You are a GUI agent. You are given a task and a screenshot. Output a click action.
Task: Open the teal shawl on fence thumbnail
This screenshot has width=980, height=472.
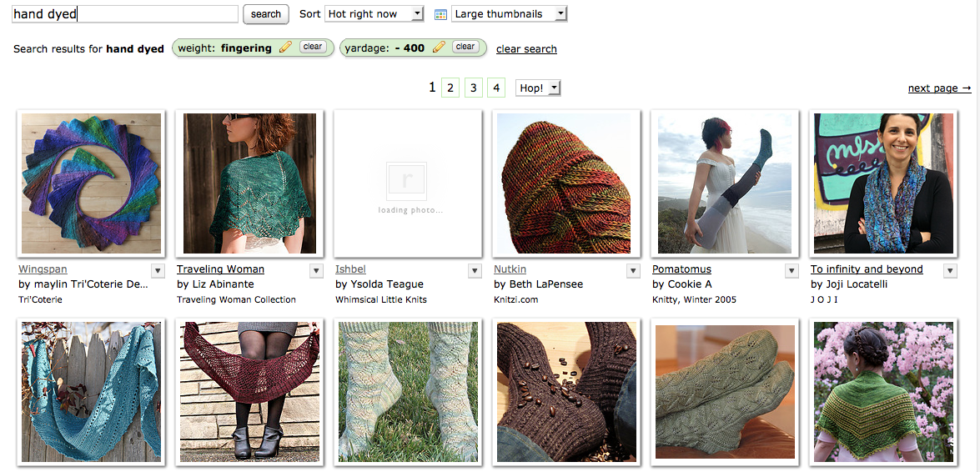[91, 392]
